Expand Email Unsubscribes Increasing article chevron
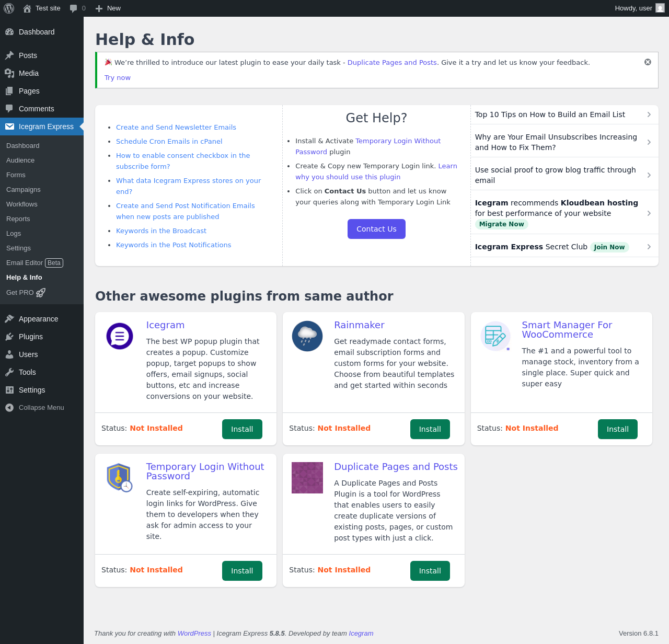The image size is (669, 644). pyautogui.click(x=649, y=142)
